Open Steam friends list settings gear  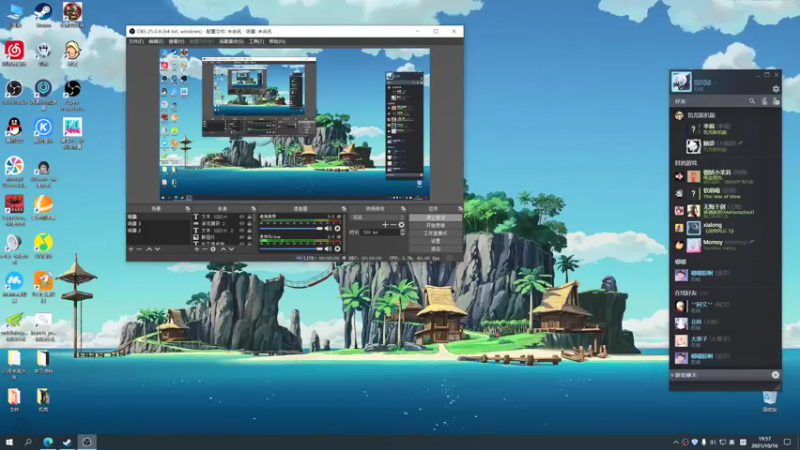[x=776, y=89]
